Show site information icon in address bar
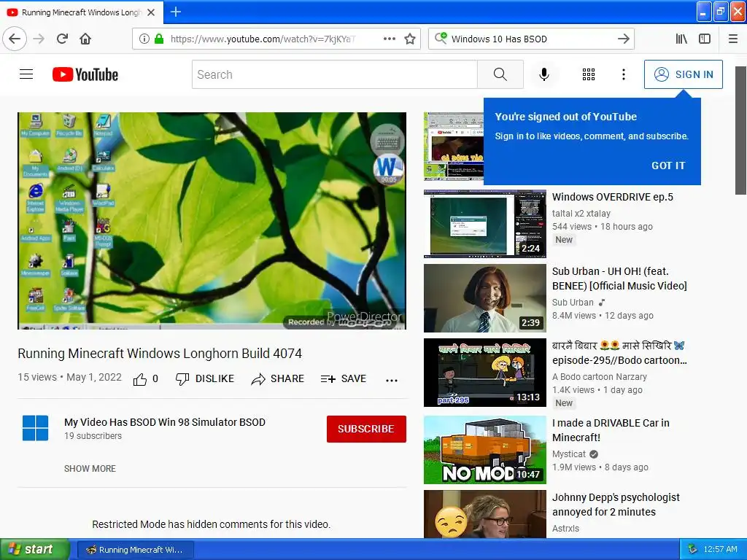Image resolution: width=747 pixels, height=560 pixels. (x=144, y=39)
